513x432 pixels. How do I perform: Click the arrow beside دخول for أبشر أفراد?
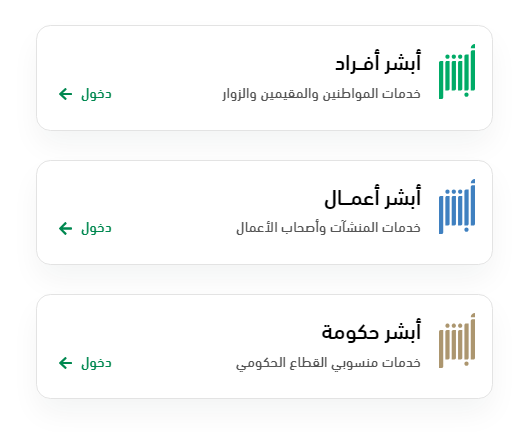(65, 94)
